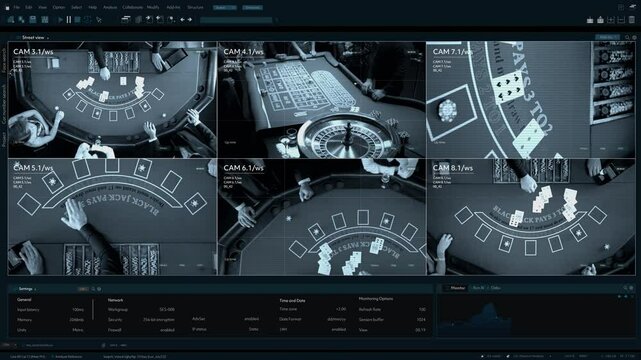This screenshot has width=641, height=360.
Task: Open the View menu
Action: [x=42, y=7]
